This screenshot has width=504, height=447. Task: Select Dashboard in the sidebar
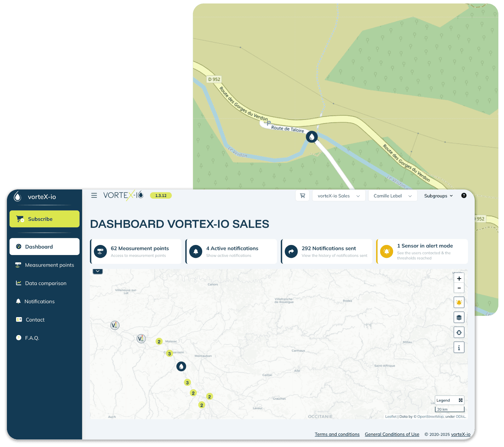44,247
